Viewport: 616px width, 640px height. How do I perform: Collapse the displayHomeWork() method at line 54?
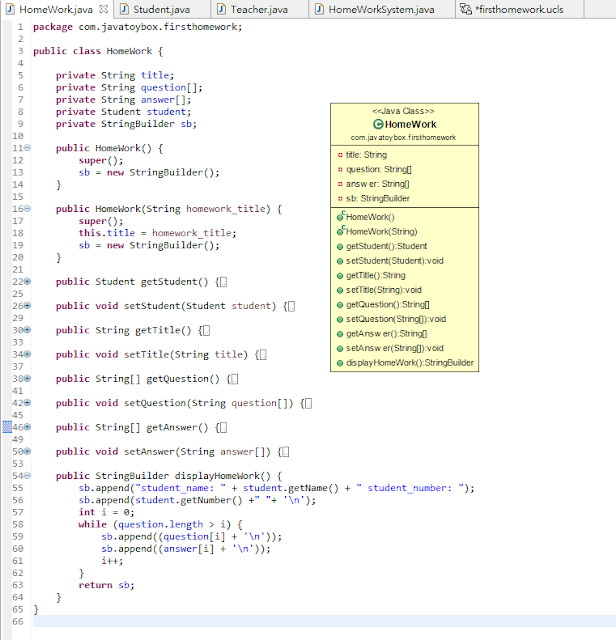(x=27, y=476)
